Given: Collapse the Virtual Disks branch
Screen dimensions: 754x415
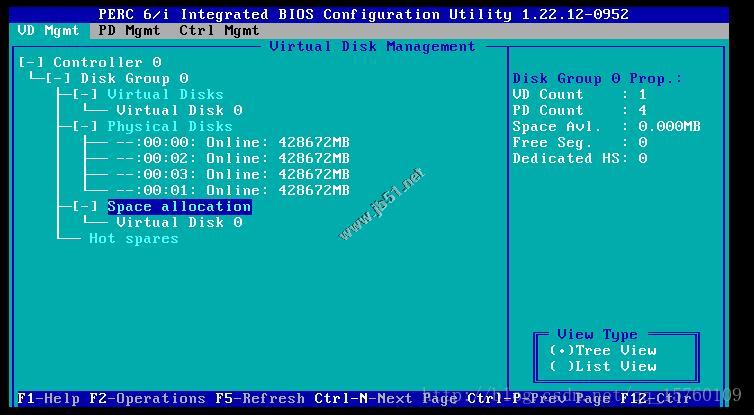Looking at the screenshot, I should [x=85, y=94].
